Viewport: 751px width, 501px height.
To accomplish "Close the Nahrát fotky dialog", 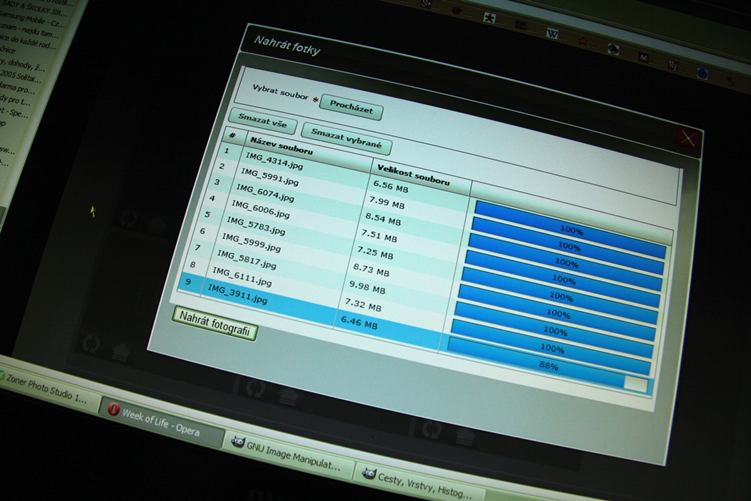I will (688, 139).
